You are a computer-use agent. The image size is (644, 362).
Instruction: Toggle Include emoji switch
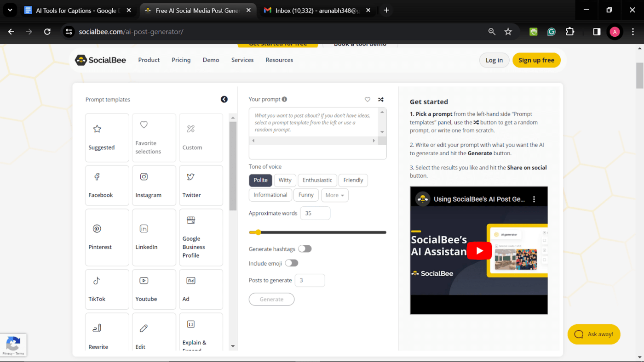pyautogui.click(x=291, y=263)
